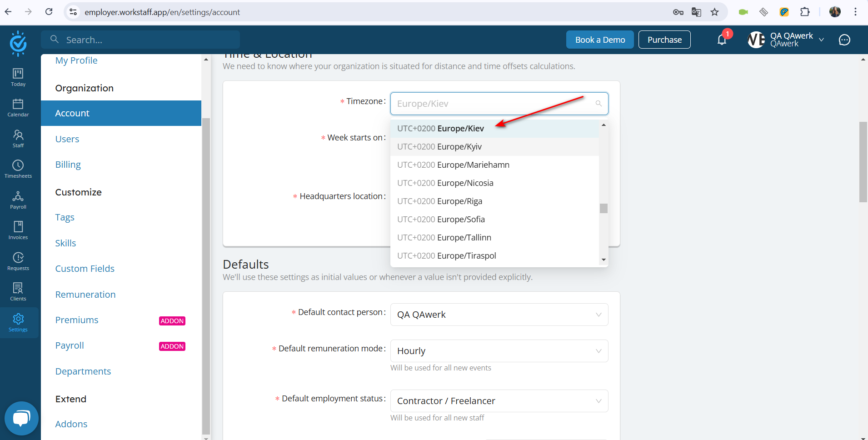Open the Billing settings link
Image resolution: width=868 pixels, height=440 pixels.
tap(68, 165)
